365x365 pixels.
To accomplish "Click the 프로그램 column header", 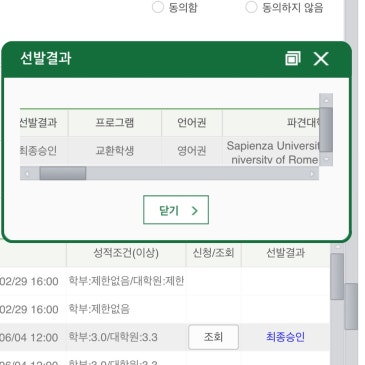I will 115,123.
